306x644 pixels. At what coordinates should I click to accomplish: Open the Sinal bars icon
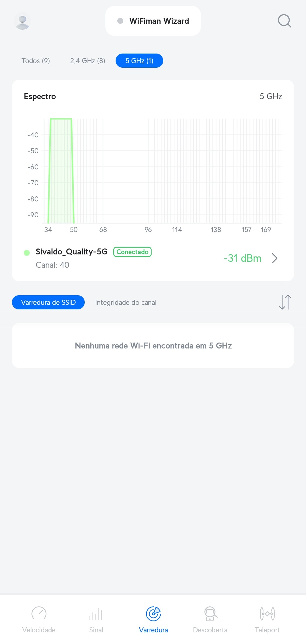click(x=96, y=614)
